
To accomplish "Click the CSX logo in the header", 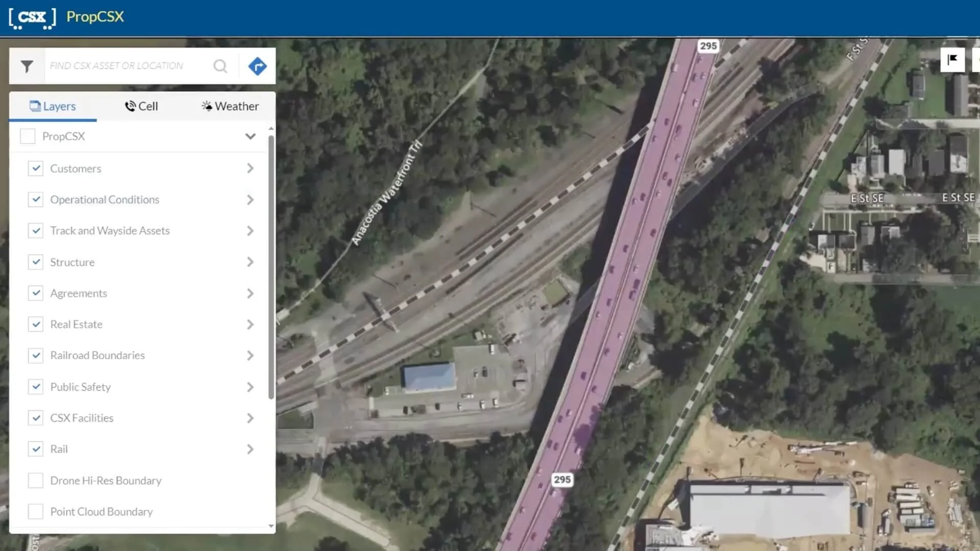I will [32, 17].
